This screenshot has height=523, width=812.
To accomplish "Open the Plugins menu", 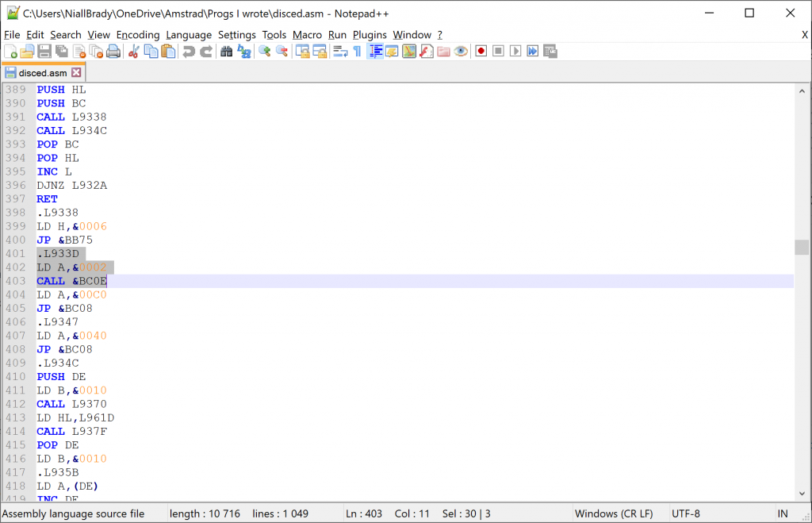I will (370, 35).
